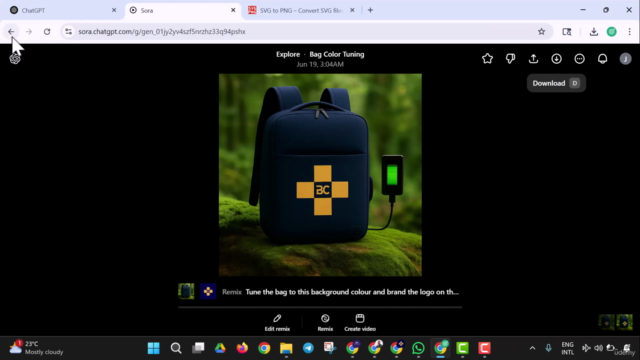The width and height of the screenshot is (640, 360).
Task: Click the thumbs down dislike icon
Action: [x=510, y=59]
